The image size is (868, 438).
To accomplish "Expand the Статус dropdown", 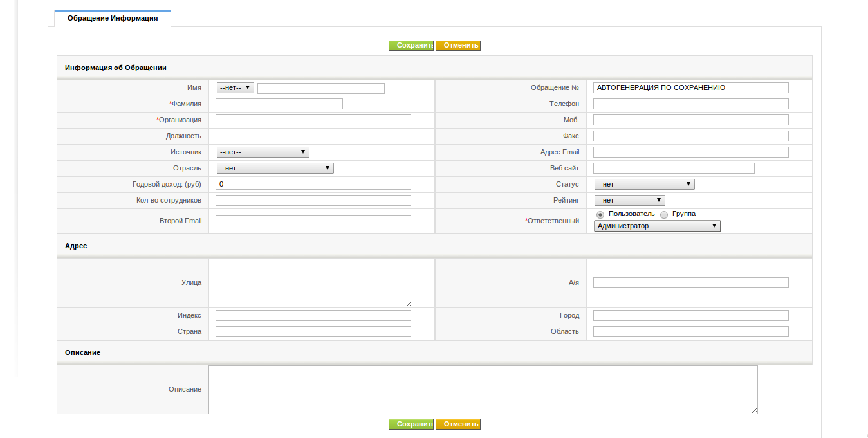I will pos(644,184).
